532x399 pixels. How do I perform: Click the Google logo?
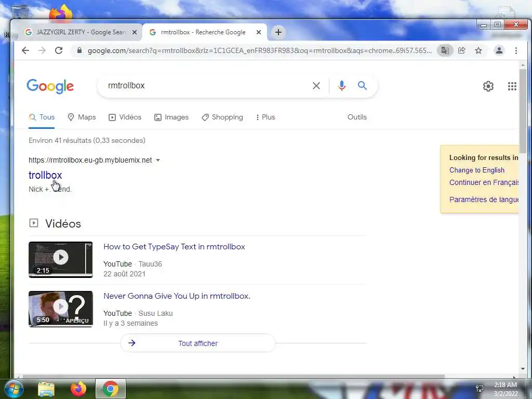pyautogui.click(x=50, y=86)
